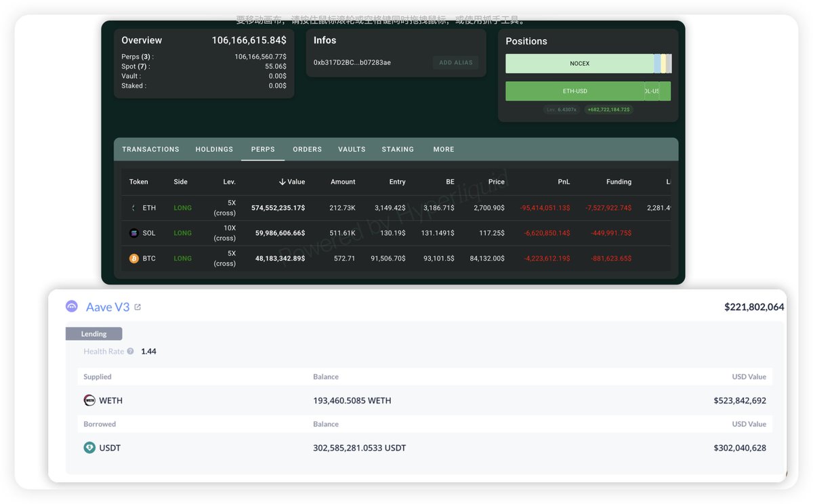Click the ETH-USD position bar
This screenshot has height=504, width=813.
pyautogui.click(x=575, y=91)
